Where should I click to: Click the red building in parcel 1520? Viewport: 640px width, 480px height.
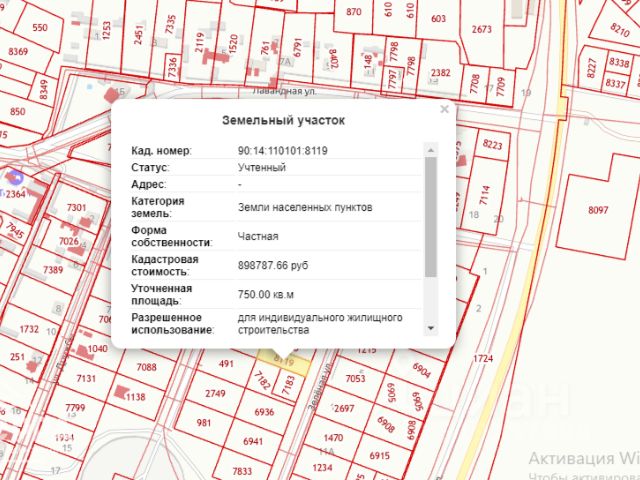[216, 56]
